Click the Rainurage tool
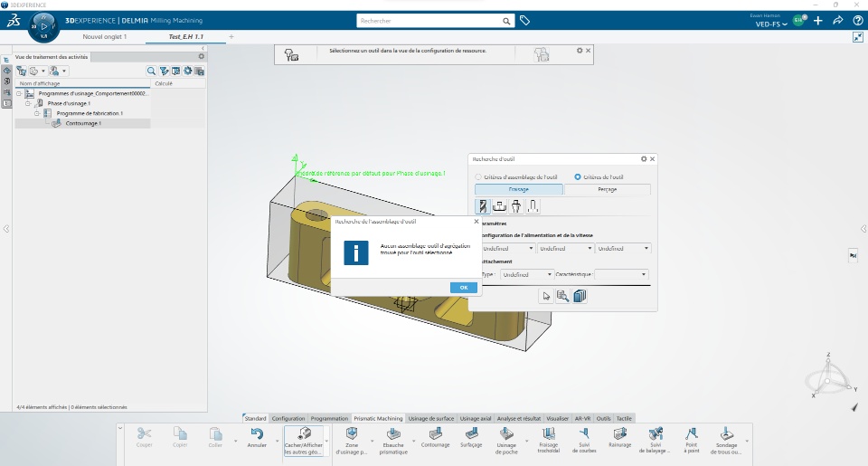This screenshot has width=868, height=466. 619,437
